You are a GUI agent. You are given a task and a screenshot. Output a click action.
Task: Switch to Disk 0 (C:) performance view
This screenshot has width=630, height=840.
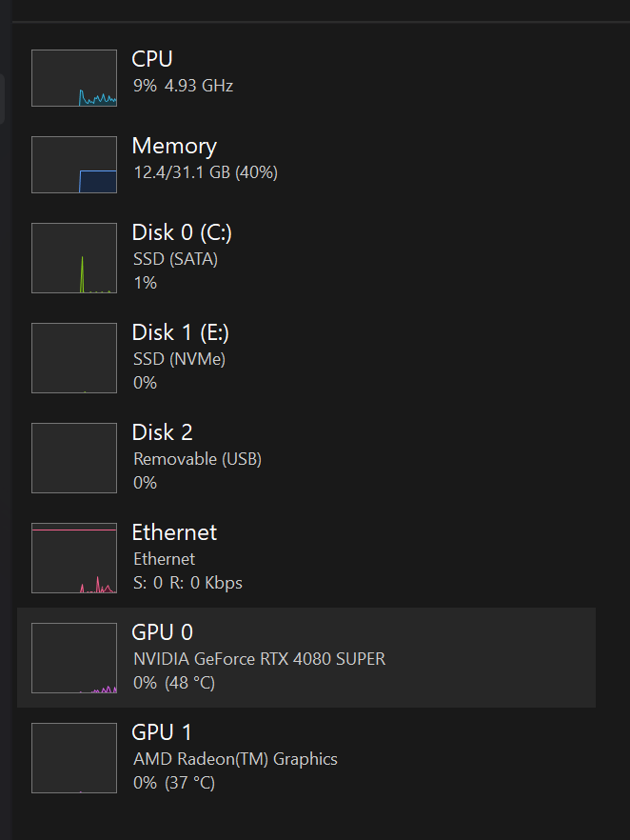(182, 232)
